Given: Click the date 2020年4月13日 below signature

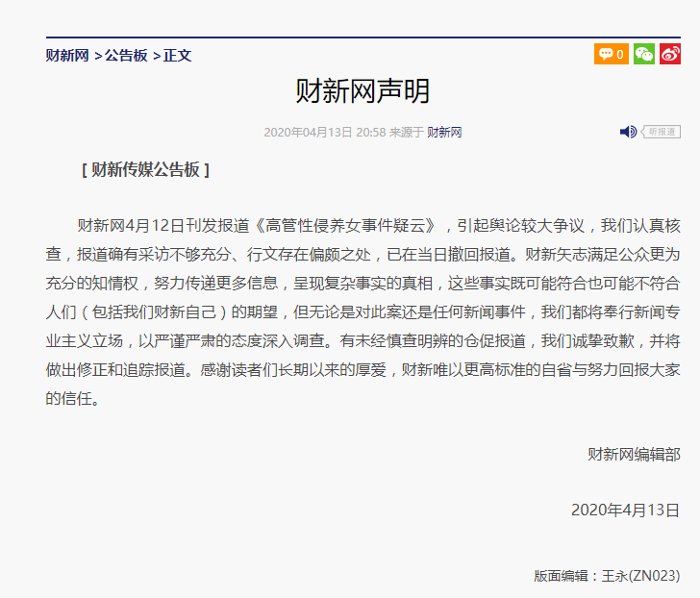Looking at the screenshot, I should pyautogui.click(x=625, y=511).
